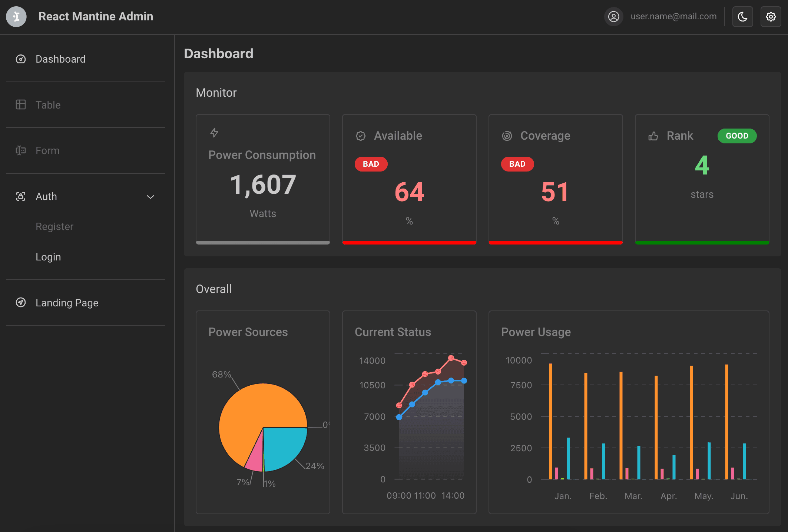
Task: Click the BAD badge on Coverage card
Action: click(x=517, y=164)
